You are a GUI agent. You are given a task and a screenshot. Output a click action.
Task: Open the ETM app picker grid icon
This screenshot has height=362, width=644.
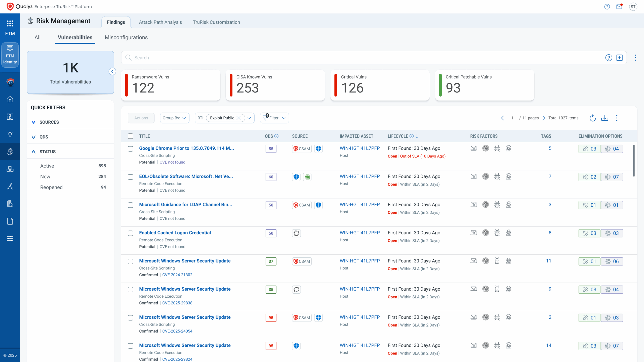click(x=10, y=23)
